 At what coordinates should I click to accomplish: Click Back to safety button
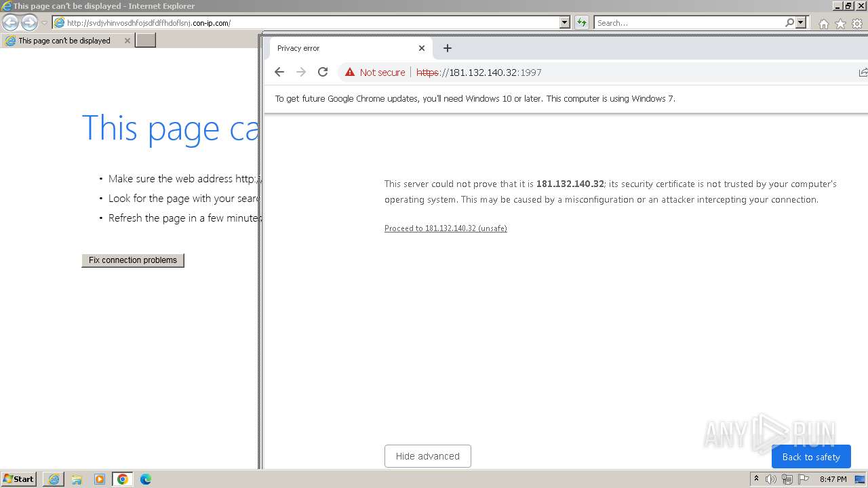[x=811, y=457]
